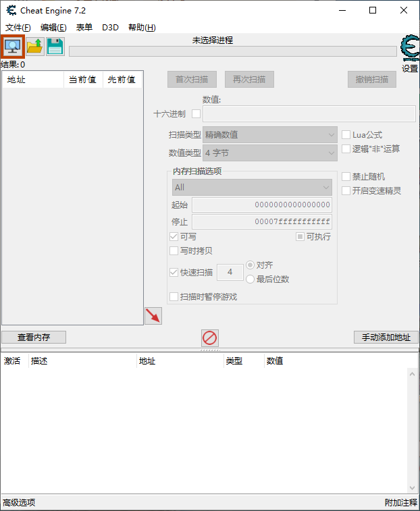Check the 禁止随机 option
This screenshot has width=420, height=511.
346,177
